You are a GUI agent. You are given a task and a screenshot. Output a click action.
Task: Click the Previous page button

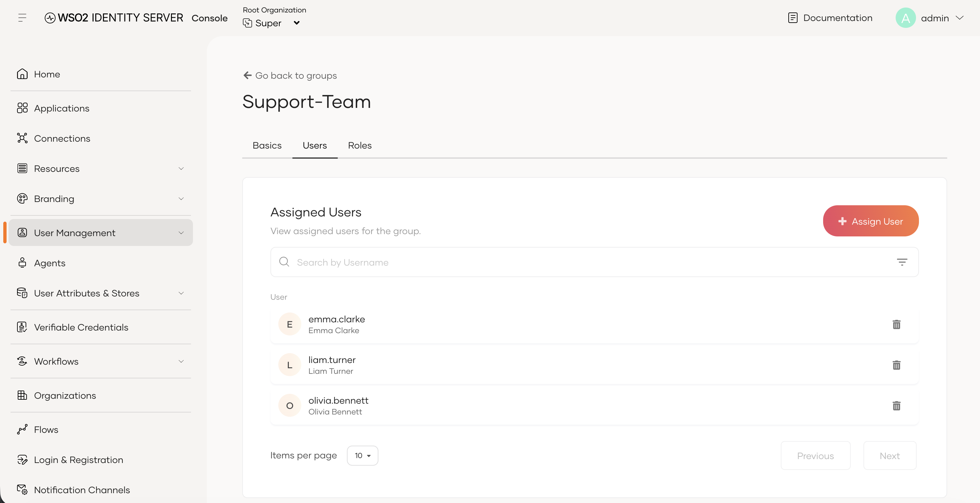pyautogui.click(x=815, y=455)
